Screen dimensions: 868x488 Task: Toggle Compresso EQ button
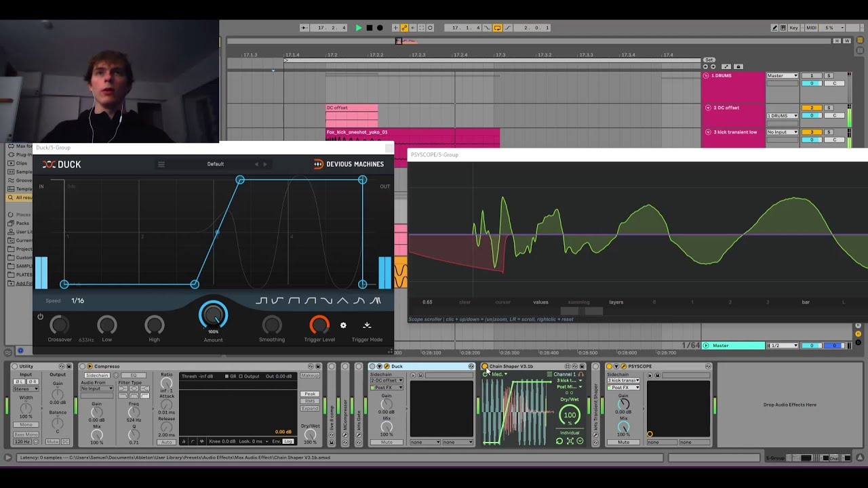coord(133,375)
